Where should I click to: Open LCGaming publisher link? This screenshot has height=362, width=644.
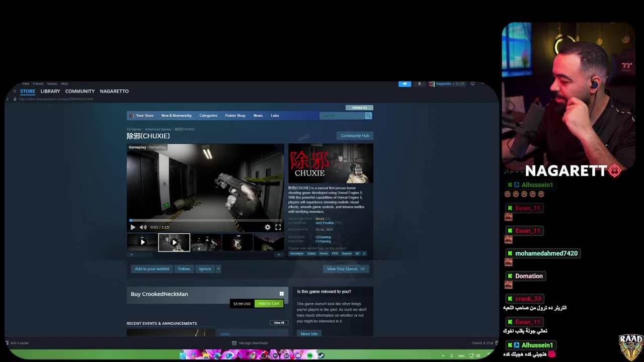pos(323,241)
